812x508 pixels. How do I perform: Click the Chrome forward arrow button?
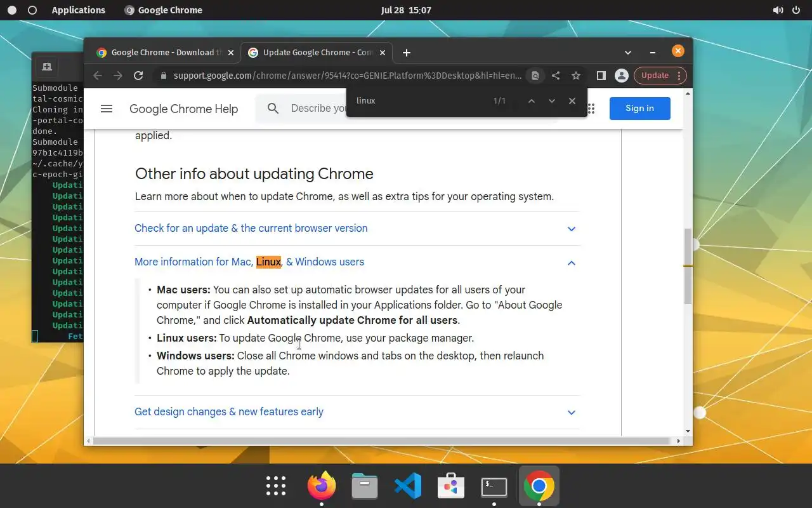(x=117, y=76)
